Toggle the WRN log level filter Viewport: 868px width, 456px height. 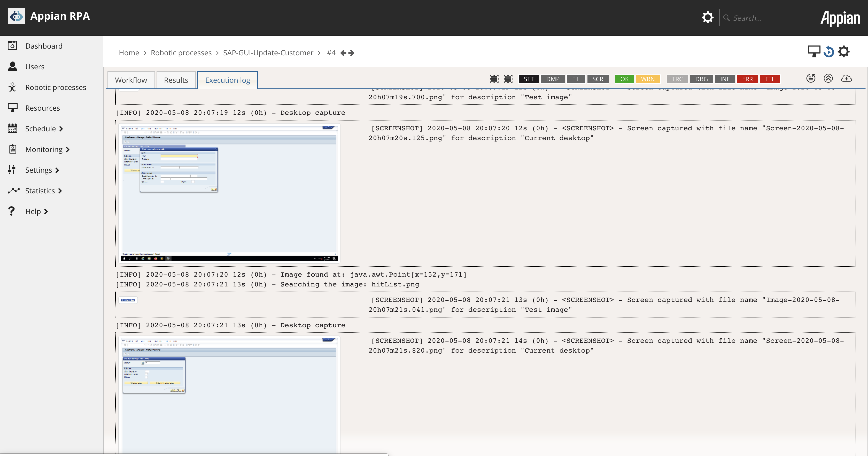coord(648,79)
